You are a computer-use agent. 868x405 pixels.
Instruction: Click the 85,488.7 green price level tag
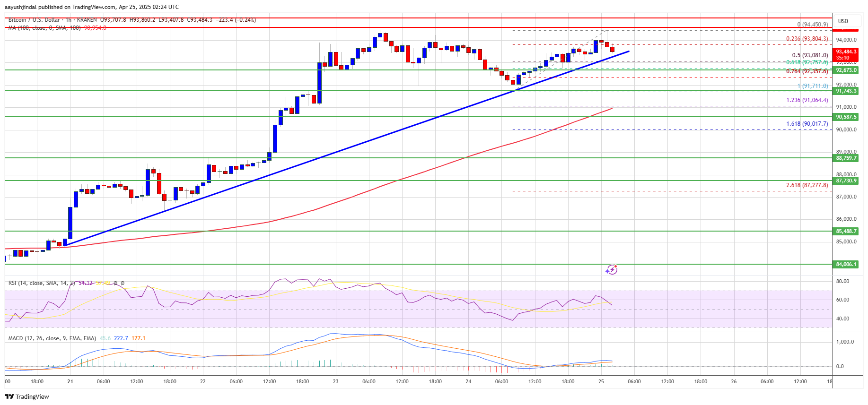(846, 231)
